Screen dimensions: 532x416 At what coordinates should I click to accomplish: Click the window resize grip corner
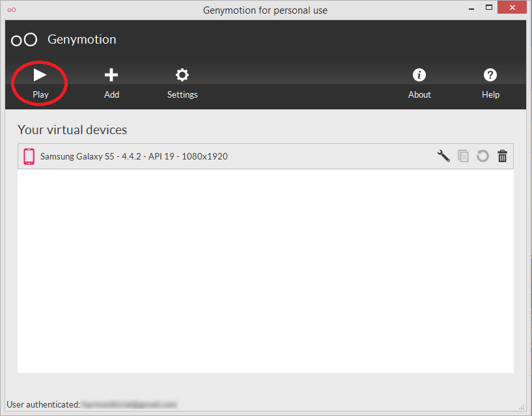[522, 407]
